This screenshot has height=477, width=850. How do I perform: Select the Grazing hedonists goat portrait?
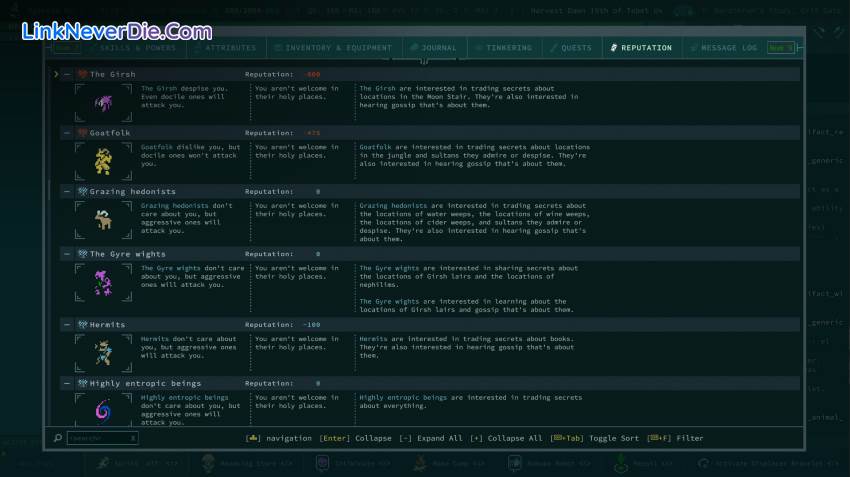(x=102, y=220)
